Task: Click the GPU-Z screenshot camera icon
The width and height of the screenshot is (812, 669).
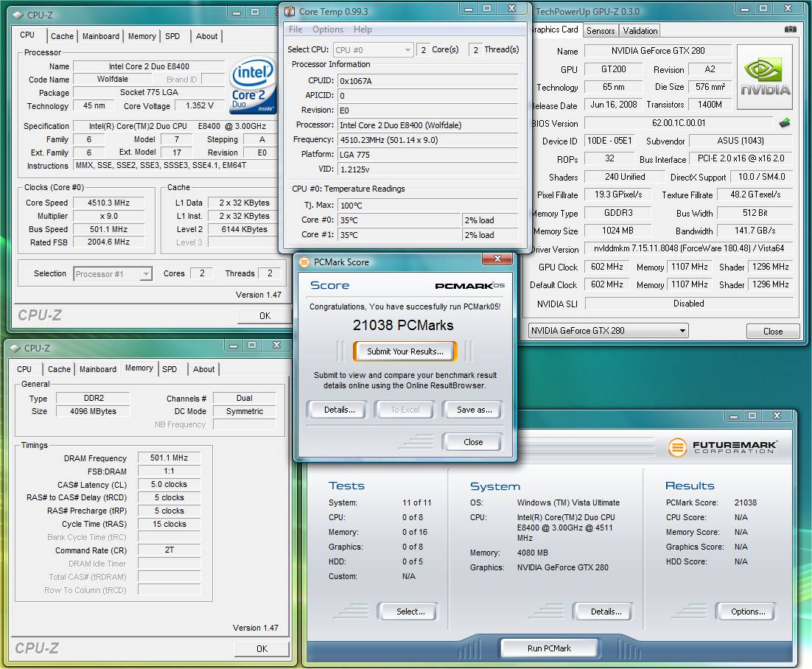Action: coord(790,29)
